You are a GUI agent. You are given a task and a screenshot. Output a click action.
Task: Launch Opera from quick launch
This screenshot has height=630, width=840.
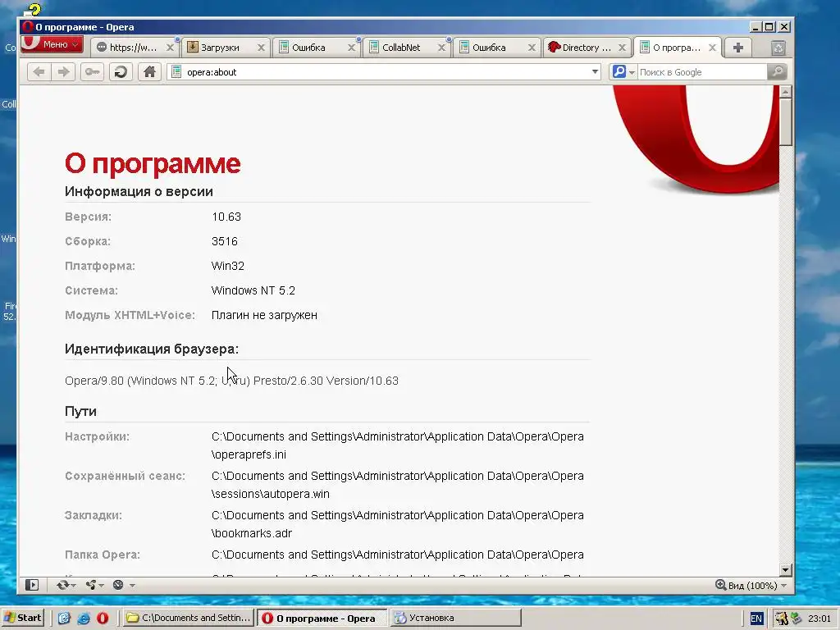103,619
